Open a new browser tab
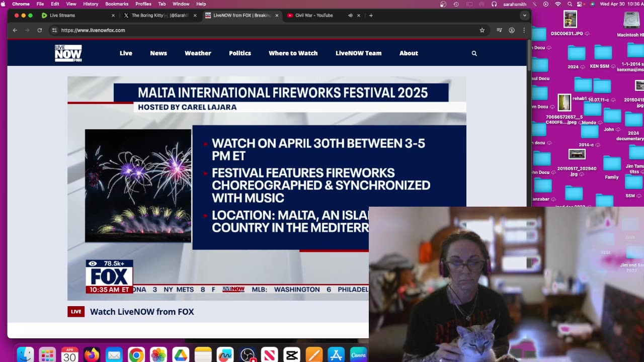 pyautogui.click(x=371, y=15)
